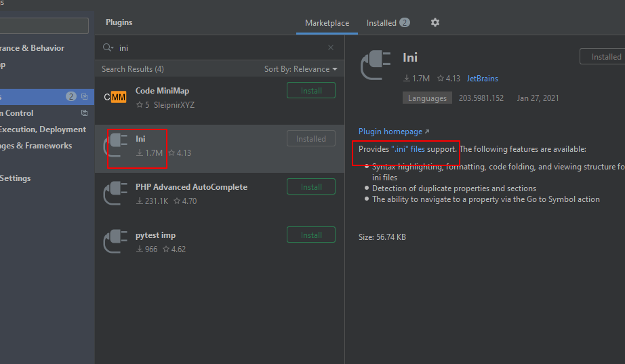This screenshot has height=364, width=625.
Task: Open the plugins gear settings menu
Action: click(x=435, y=23)
